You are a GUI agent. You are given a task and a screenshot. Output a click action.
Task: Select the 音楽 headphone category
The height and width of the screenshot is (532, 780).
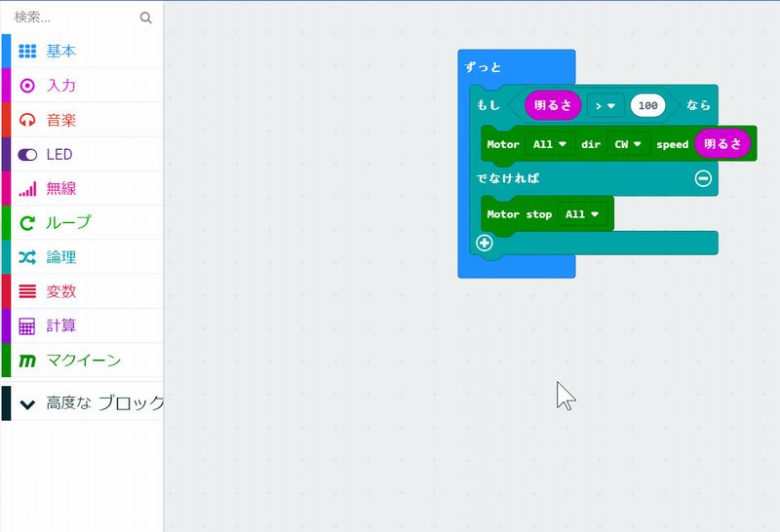60,120
